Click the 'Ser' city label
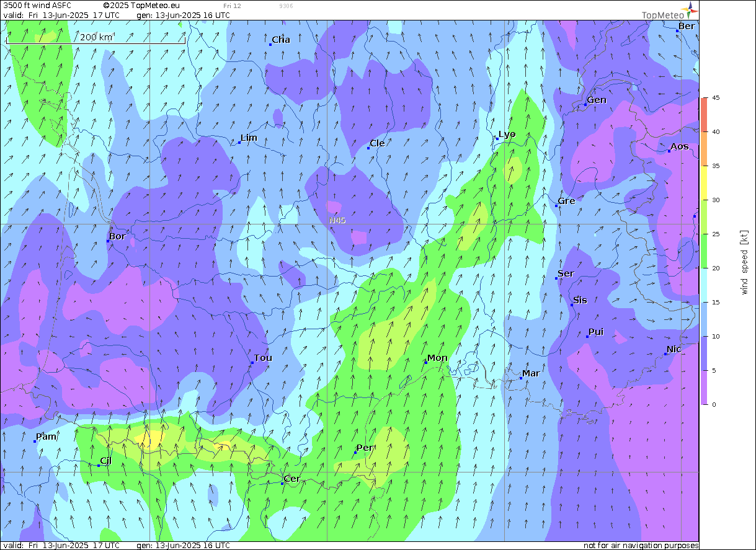Image resolution: width=756 pixels, height=550 pixels. [x=566, y=273]
